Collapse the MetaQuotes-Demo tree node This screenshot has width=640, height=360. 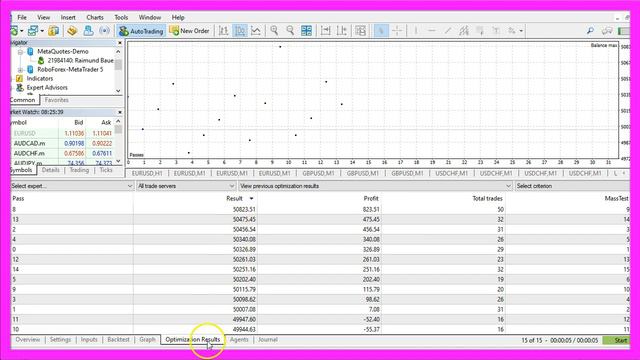[20, 52]
